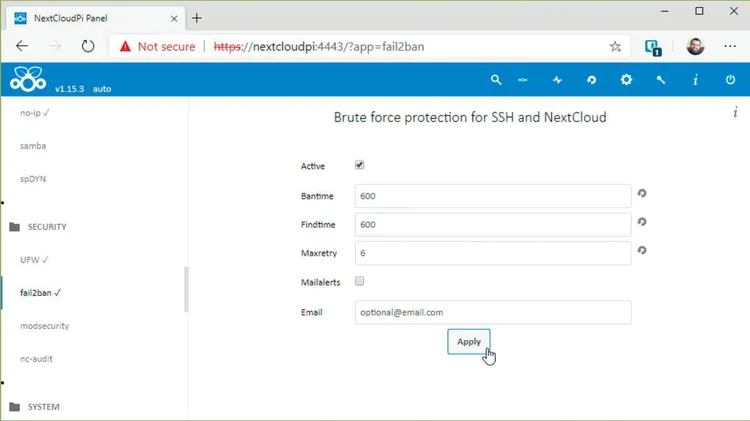Reset the Maxretry value to default
The image size is (750, 421).
(x=642, y=250)
